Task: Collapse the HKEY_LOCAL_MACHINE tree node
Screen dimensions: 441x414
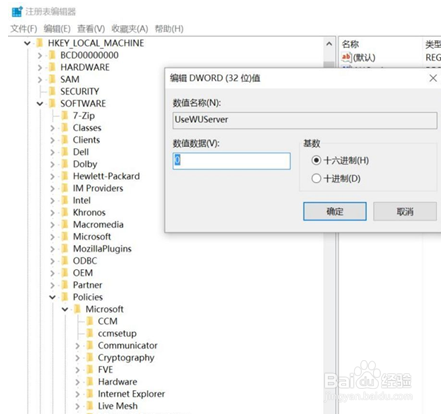Action: coord(27,43)
